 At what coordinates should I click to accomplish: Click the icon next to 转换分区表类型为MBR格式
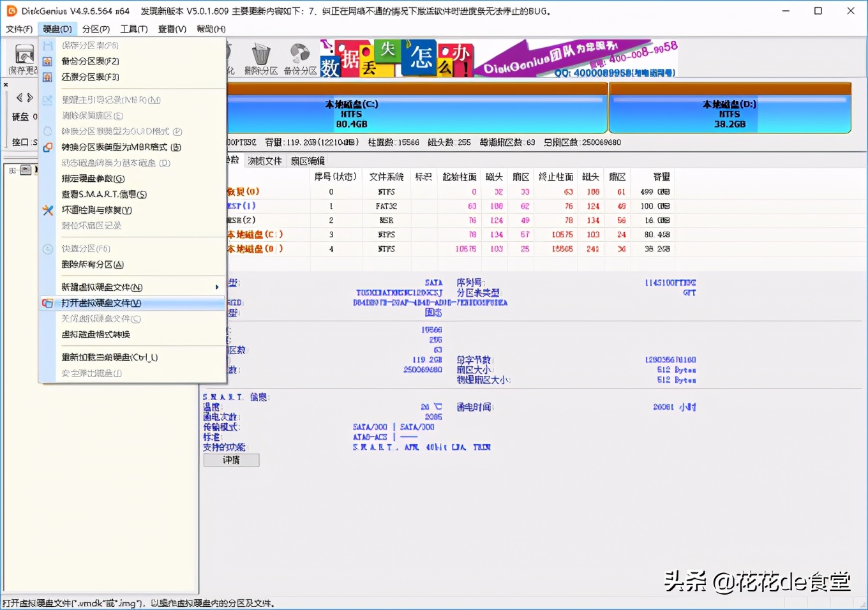point(48,147)
